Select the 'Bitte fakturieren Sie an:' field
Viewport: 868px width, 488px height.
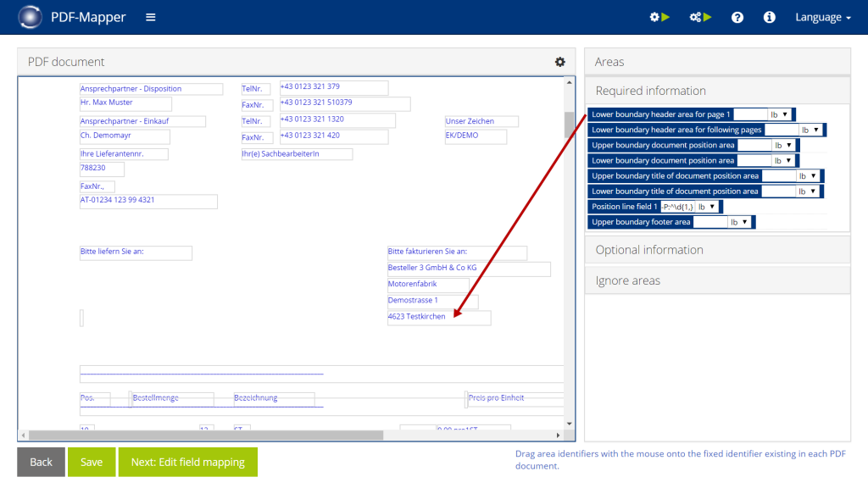pyautogui.click(x=457, y=252)
